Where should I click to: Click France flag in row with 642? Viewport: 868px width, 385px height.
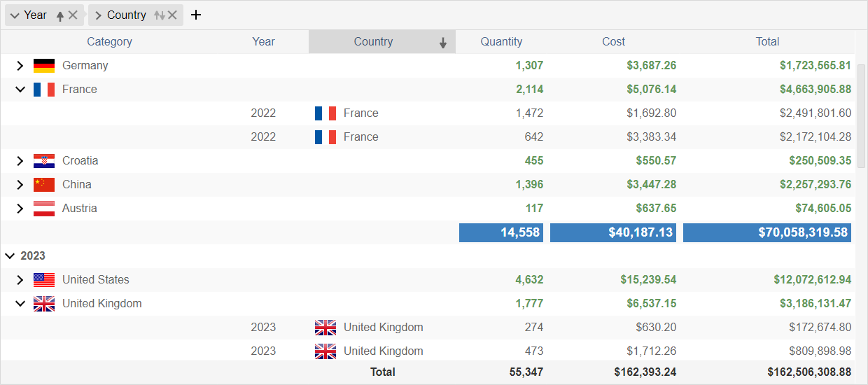coord(325,137)
